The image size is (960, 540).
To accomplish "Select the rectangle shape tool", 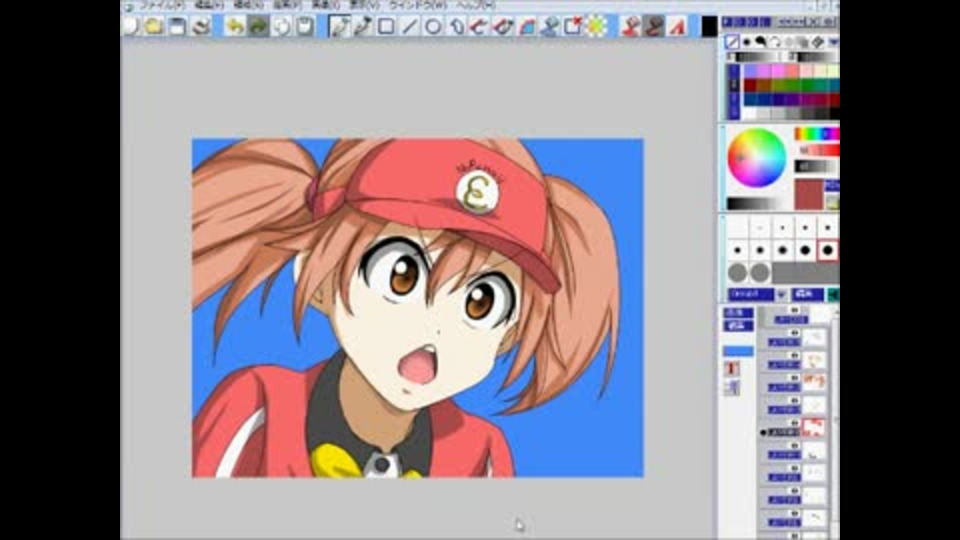I will pos(386,26).
